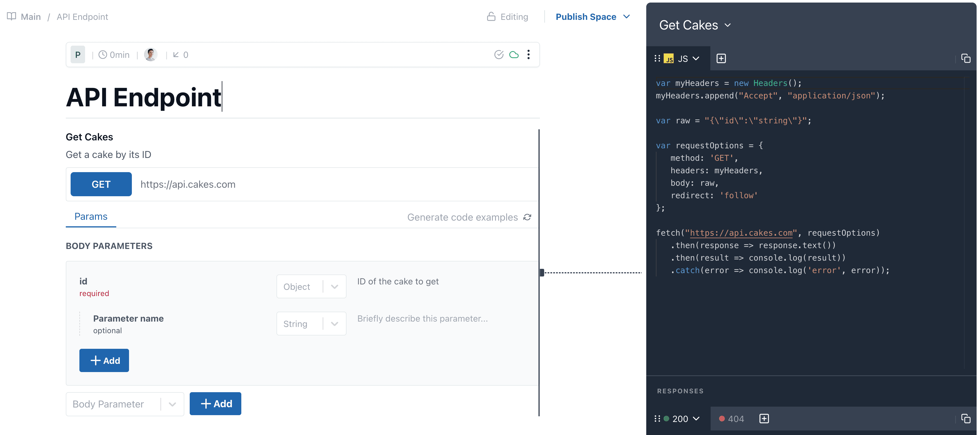The image size is (980, 435).
Task: Click the https://api.cakes.com link in code
Action: tap(742, 233)
